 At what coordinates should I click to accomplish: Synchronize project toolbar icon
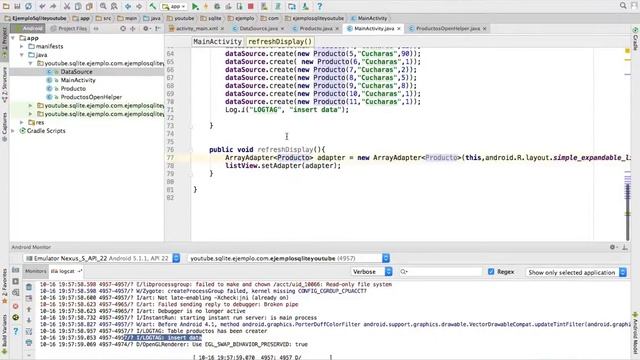coord(28,6)
